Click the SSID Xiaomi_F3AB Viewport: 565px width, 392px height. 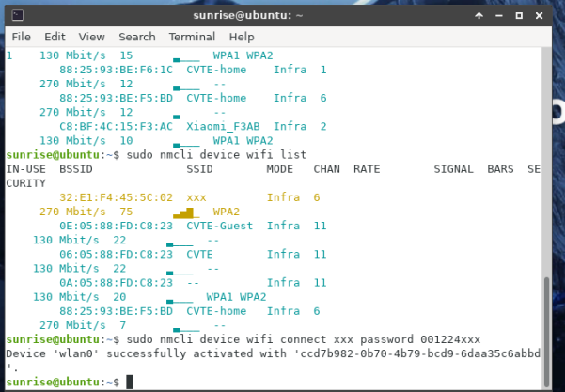coord(223,127)
